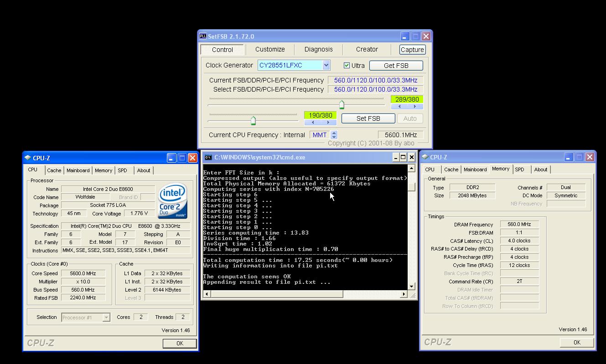
Task: Click the right arrow under 289/380
Action: 414,107
